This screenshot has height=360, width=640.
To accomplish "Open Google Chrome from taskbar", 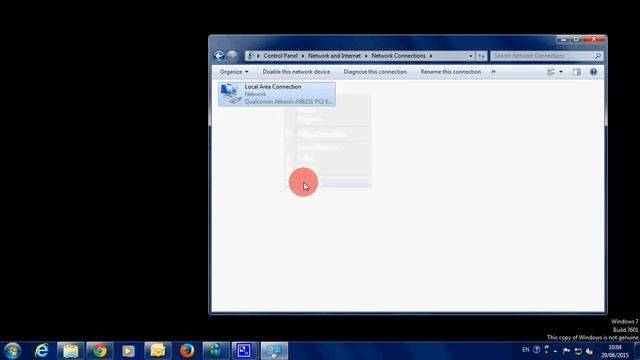I will click(100, 351).
